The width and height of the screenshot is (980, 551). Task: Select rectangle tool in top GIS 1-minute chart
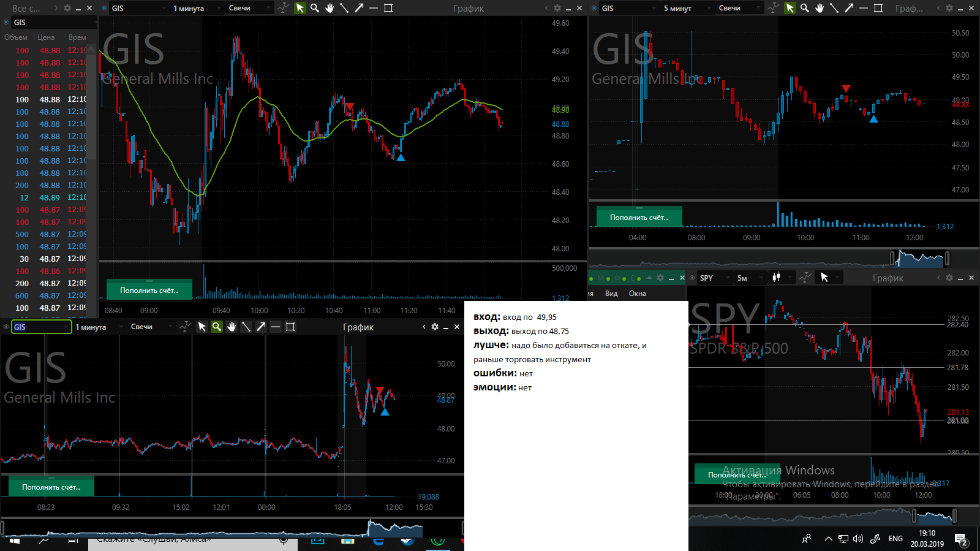[x=388, y=8]
